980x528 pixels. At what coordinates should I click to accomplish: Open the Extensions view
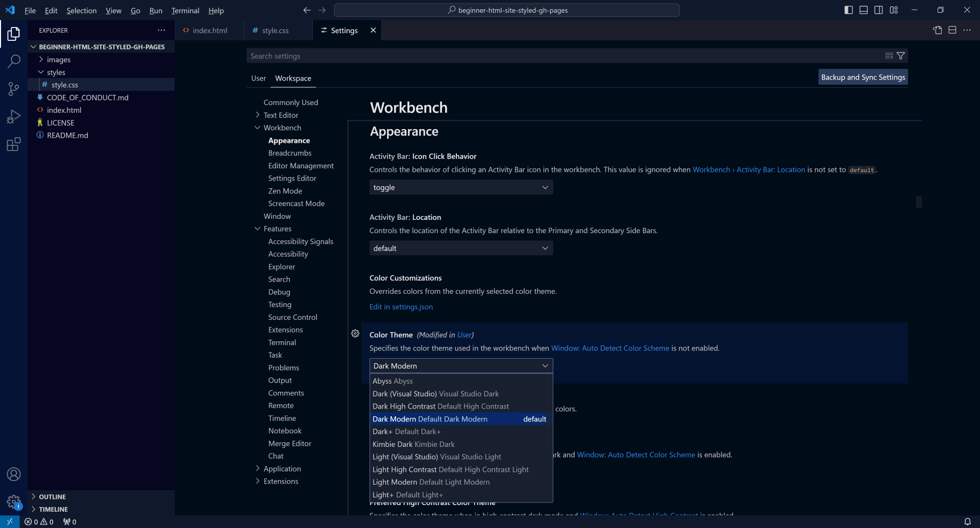pyautogui.click(x=14, y=144)
